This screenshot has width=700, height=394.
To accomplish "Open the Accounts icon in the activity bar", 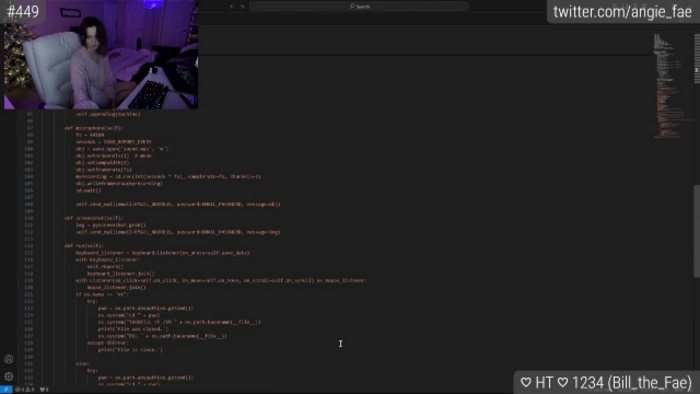I will point(8,359).
